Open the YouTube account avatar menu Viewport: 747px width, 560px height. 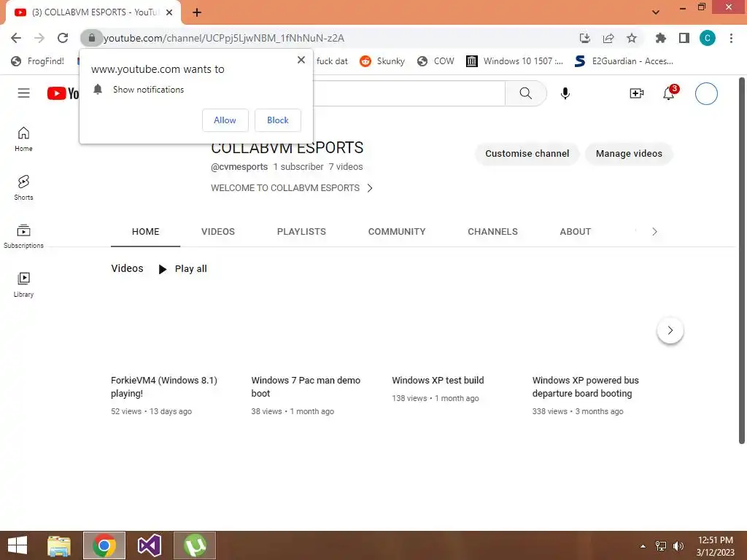[706, 93]
